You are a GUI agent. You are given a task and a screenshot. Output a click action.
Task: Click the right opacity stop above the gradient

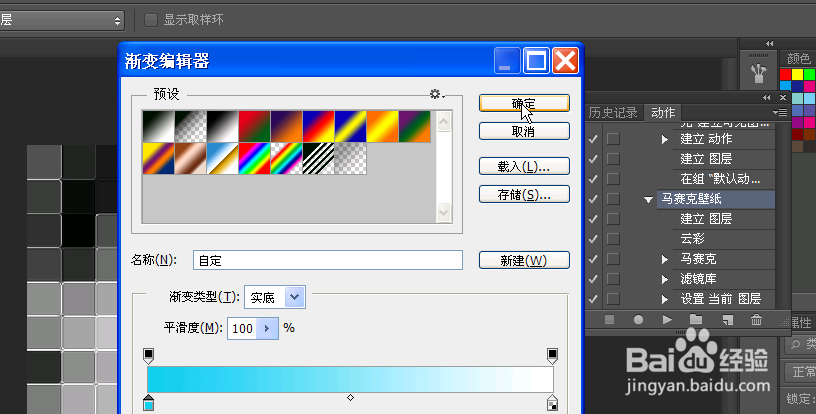[552, 356]
